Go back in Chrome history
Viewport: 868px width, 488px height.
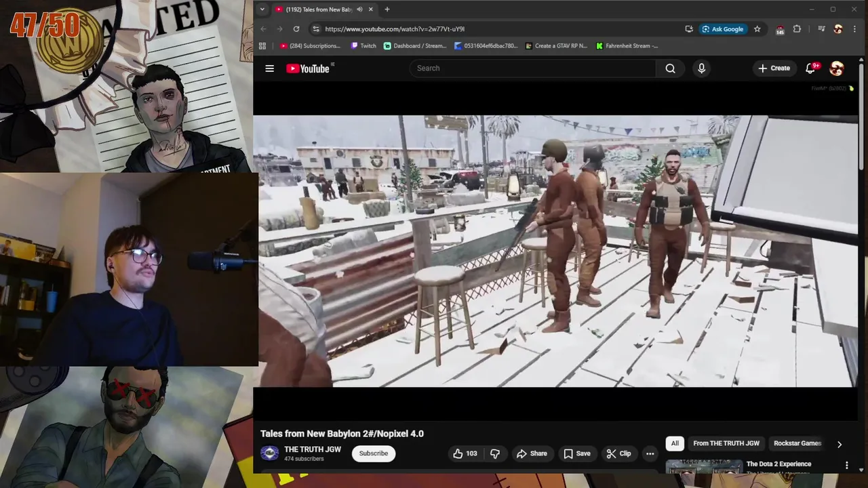click(x=264, y=29)
